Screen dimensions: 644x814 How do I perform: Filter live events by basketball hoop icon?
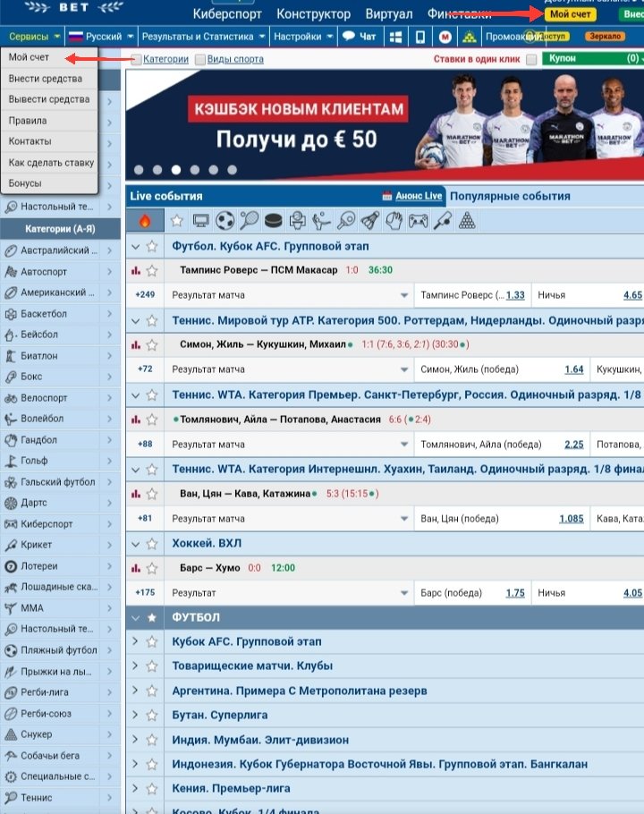(x=297, y=221)
